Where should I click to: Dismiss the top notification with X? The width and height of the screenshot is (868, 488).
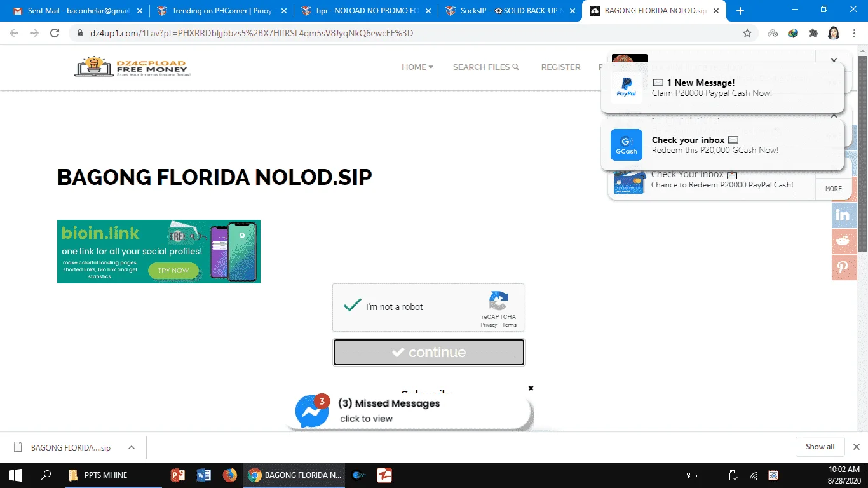(834, 60)
